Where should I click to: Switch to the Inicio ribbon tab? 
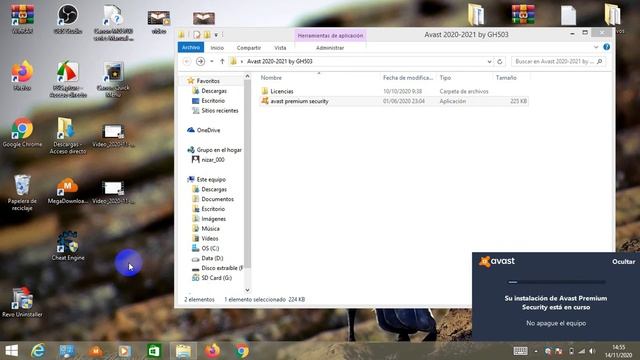[217, 48]
